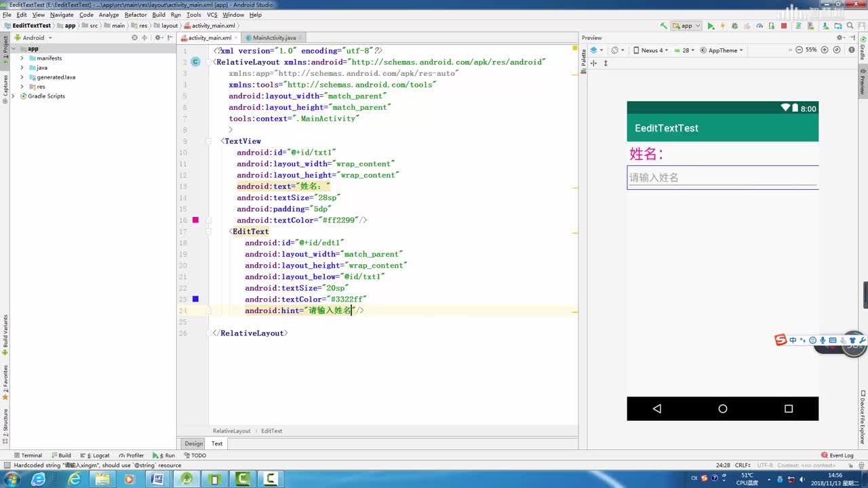Screen dimensions: 868x488
Task: Zoom out the preview with minus icon
Action: pyautogui.click(x=799, y=49)
